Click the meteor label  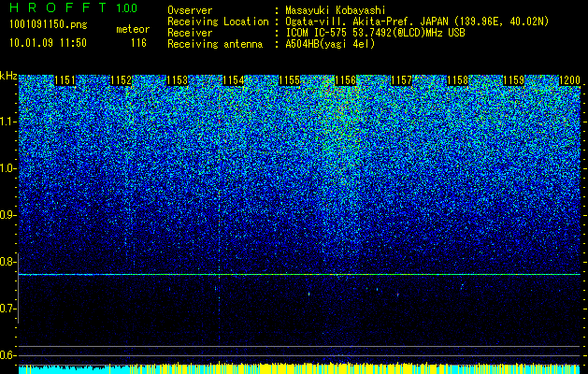coord(133,29)
